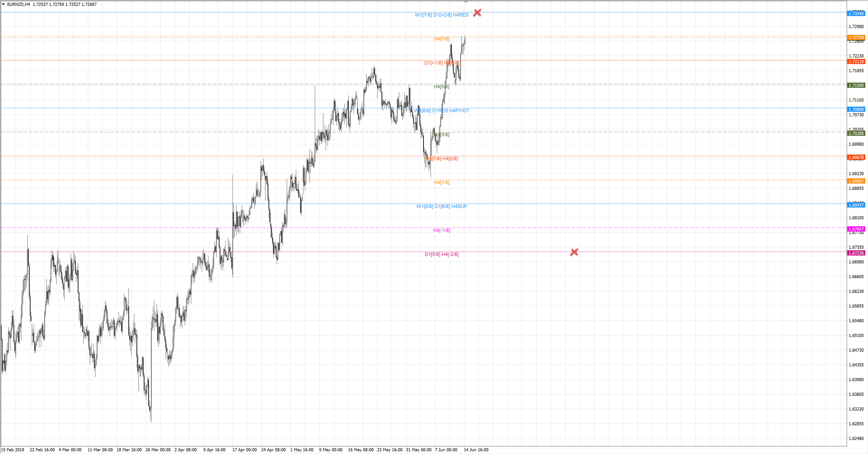The height and width of the screenshot is (454, 868).
Task: Click the D1[5/8] H4[-2/8] label
Action: pyautogui.click(x=441, y=254)
